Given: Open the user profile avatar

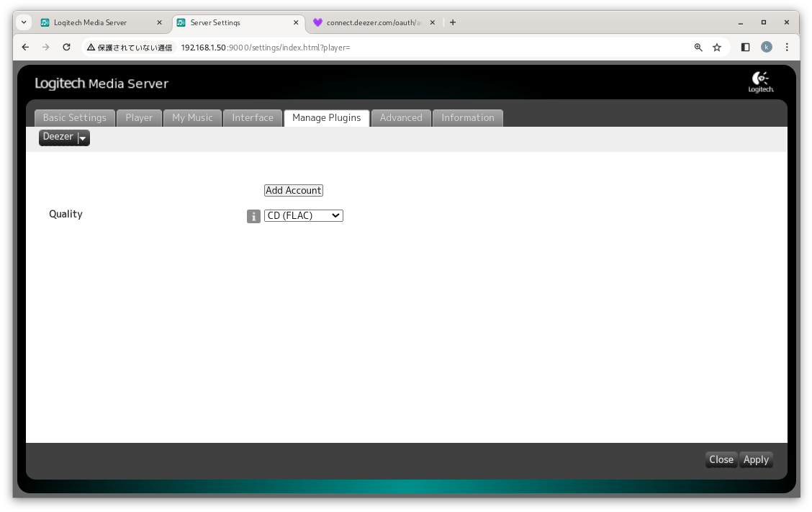Looking at the screenshot, I should click(x=767, y=47).
